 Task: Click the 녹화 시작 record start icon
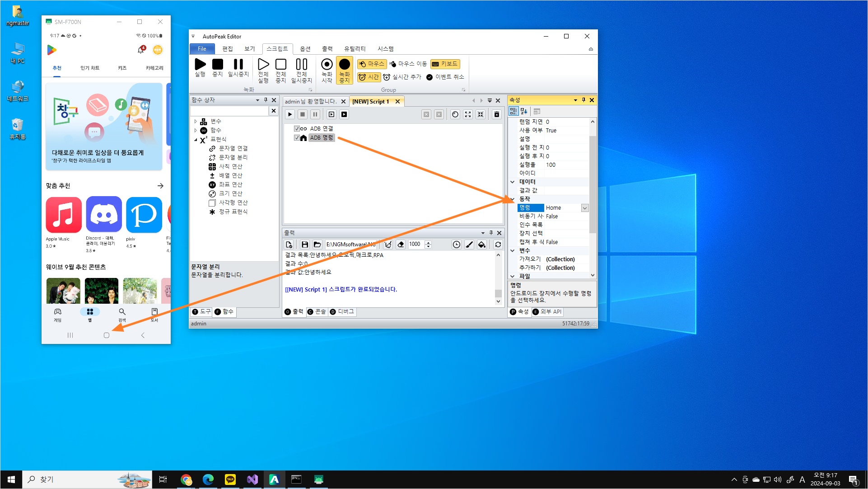click(x=327, y=65)
